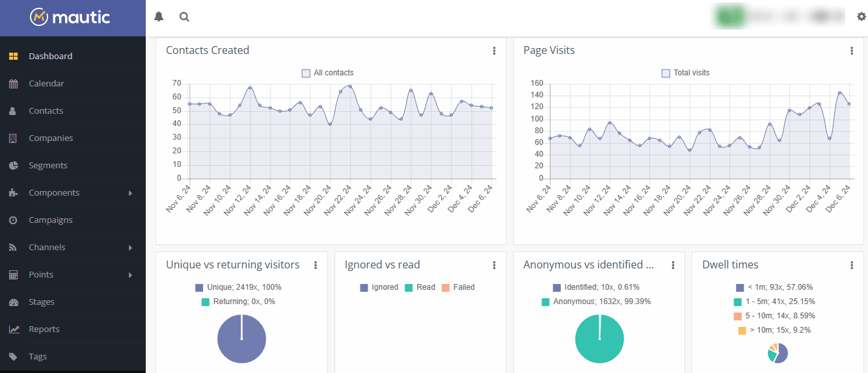Expand the Channels submenu arrow
The width and height of the screenshot is (868, 373).
tap(131, 248)
